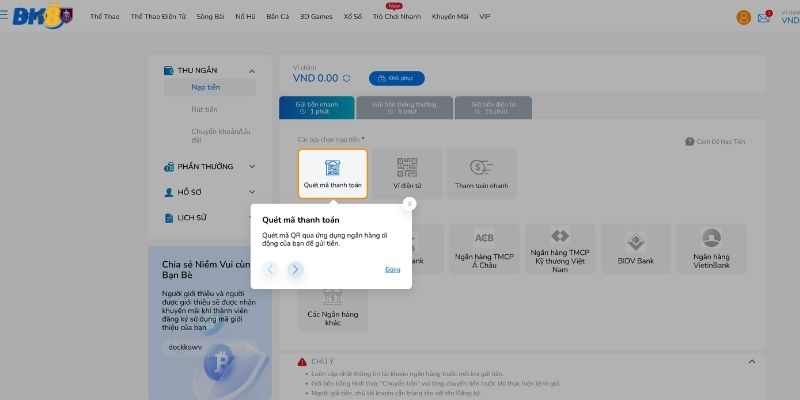Screen dimensions: 800x400
Task: Open the mail inbox icon
Action: 764,18
